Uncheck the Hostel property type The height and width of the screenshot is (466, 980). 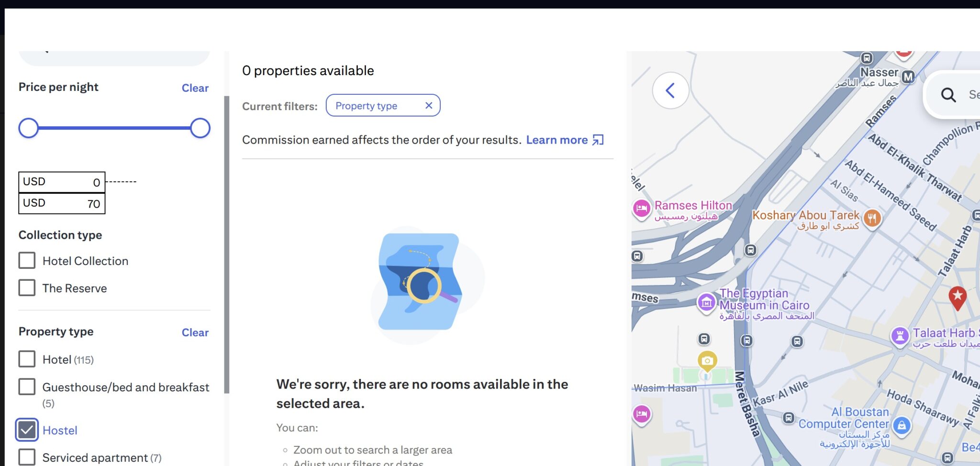click(27, 430)
